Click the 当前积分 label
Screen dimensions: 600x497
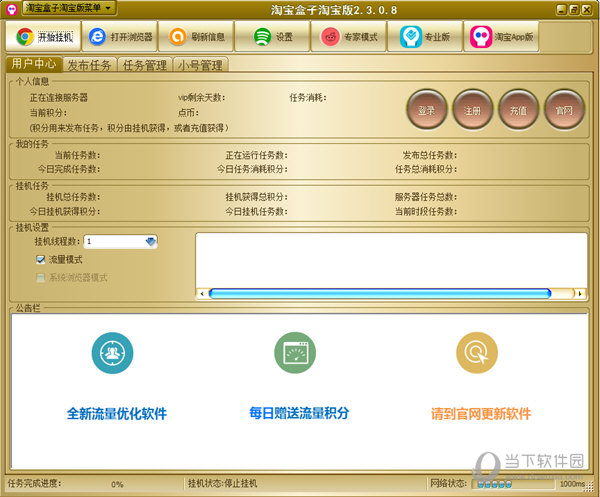pyautogui.click(x=48, y=113)
